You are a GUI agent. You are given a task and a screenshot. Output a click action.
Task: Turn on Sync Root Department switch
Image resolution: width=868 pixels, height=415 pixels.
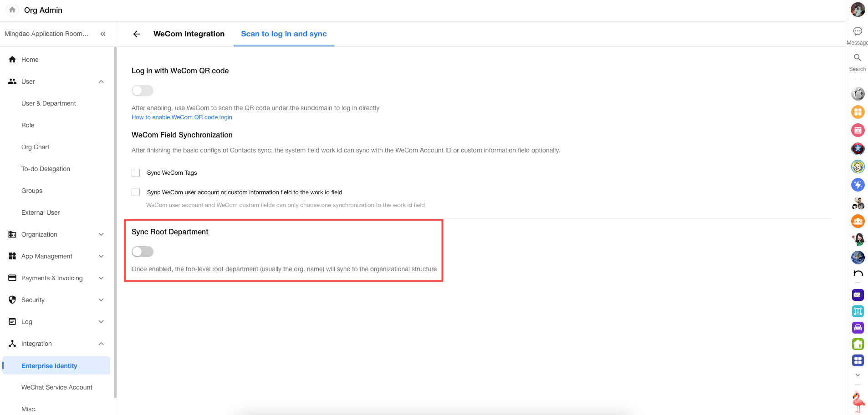click(x=143, y=252)
